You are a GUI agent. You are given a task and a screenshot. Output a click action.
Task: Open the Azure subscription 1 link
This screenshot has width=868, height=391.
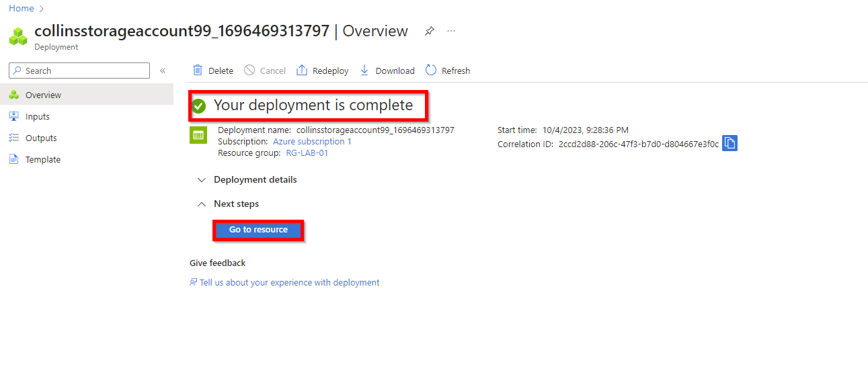tap(312, 142)
